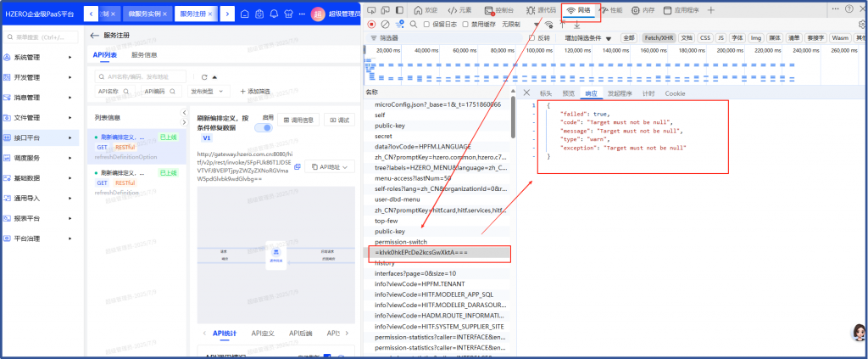Expand the API地址 dropdown
Viewport: 868px width, 359px height.
(x=329, y=167)
